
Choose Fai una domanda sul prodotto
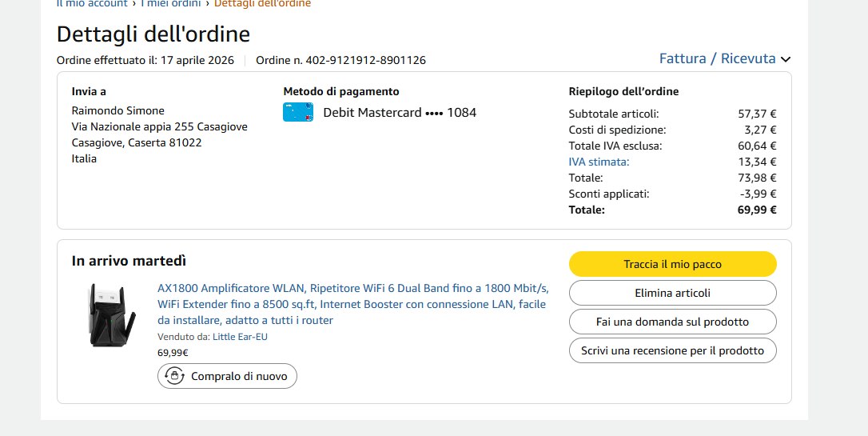coord(672,322)
